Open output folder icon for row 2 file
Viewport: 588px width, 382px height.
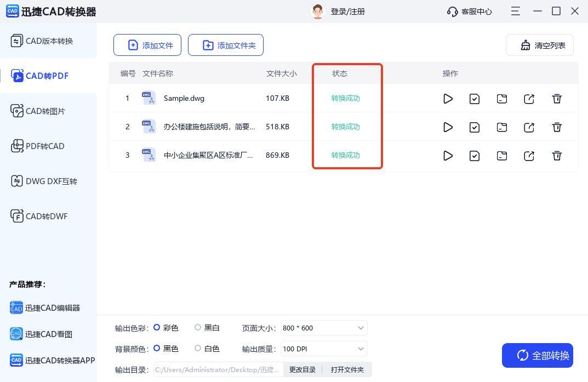pyautogui.click(x=502, y=127)
